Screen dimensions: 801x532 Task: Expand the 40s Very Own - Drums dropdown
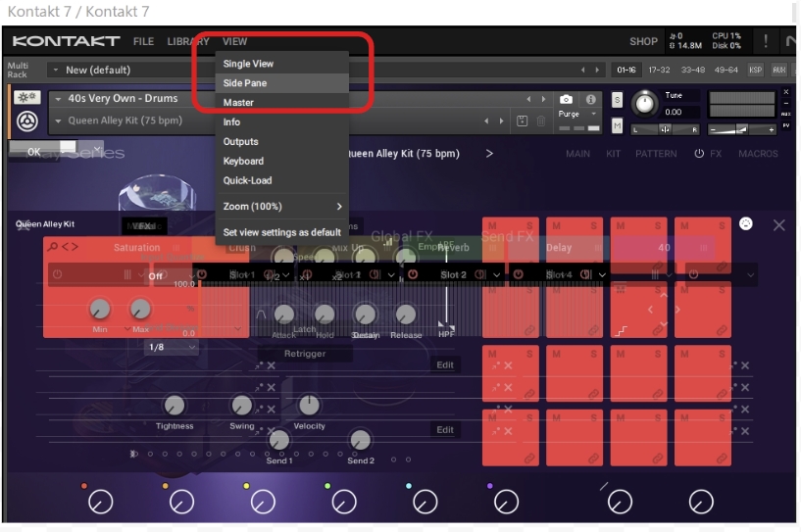(x=58, y=99)
